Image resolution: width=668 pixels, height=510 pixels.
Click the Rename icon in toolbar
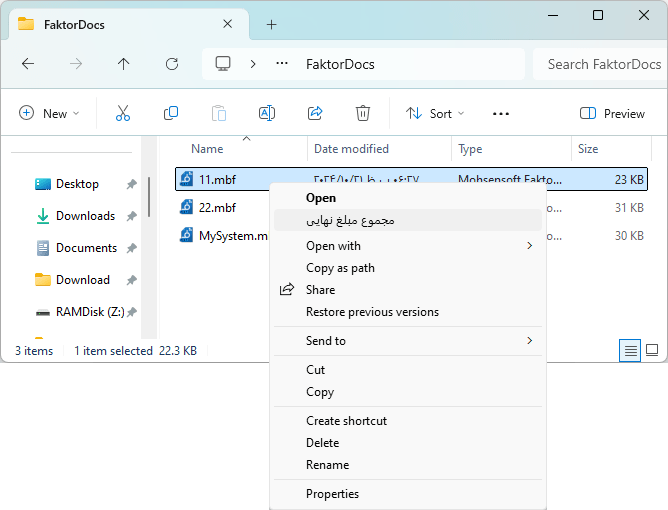click(x=267, y=114)
